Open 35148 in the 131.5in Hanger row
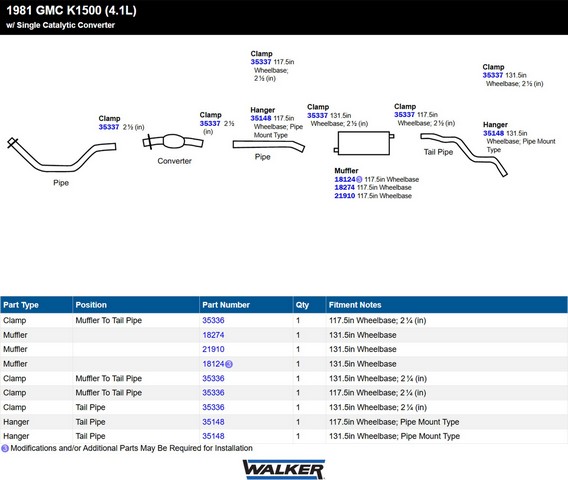Viewport: 568px width, 480px height. click(x=213, y=436)
